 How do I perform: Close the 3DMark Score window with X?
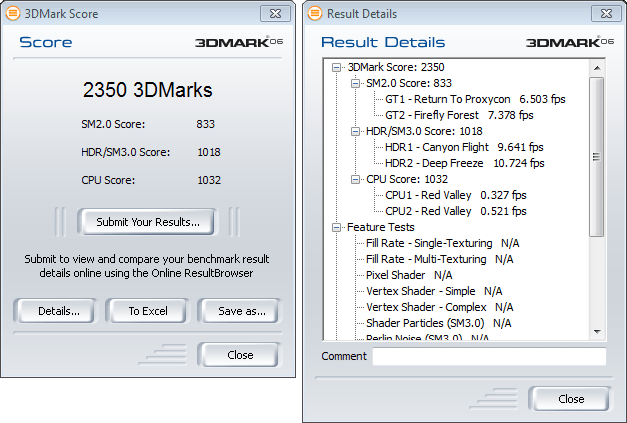click(x=275, y=13)
